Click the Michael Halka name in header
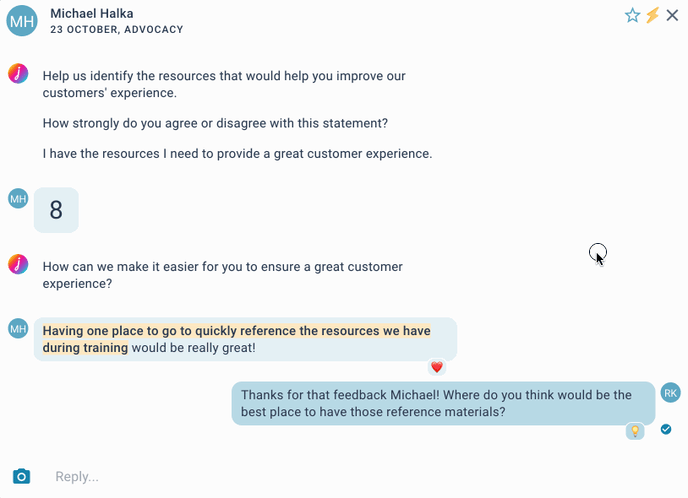The width and height of the screenshot is (688, 498). coord(92,14)
